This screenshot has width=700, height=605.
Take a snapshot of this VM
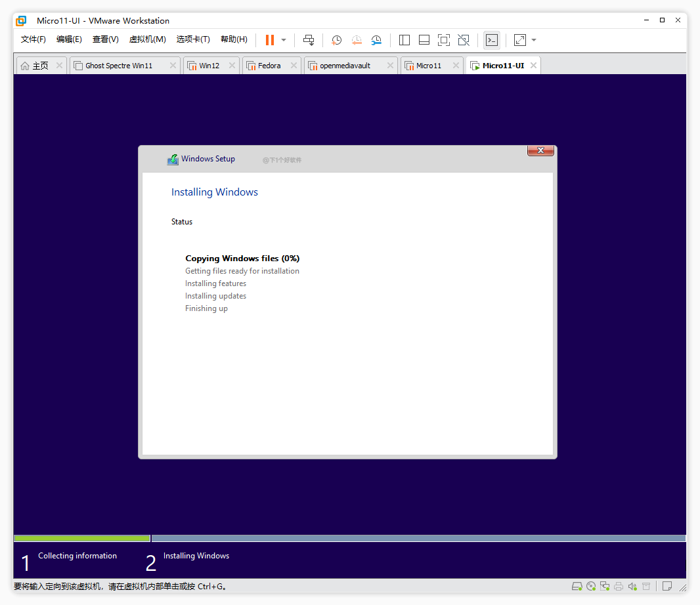click(x=336, y=40)
